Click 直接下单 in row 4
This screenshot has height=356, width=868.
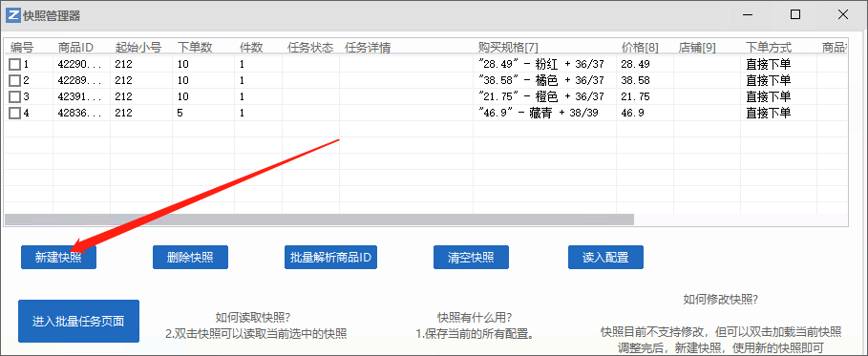click(x=769, y=114)
